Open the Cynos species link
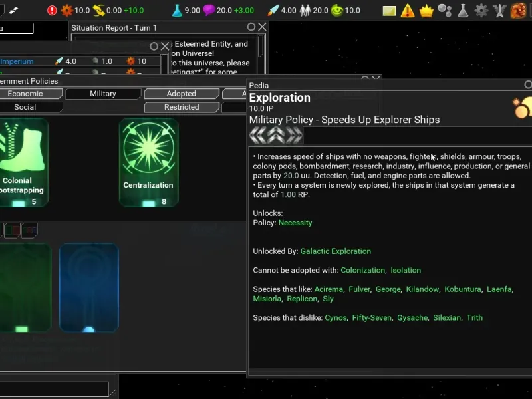 tap(336, 318)
